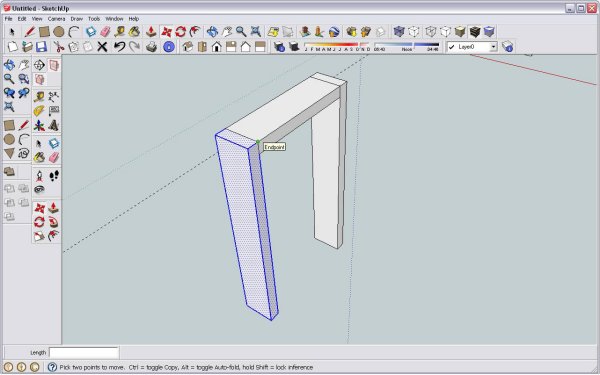Open the Help menu
The image size is (600, 375).
coord(134,19)
